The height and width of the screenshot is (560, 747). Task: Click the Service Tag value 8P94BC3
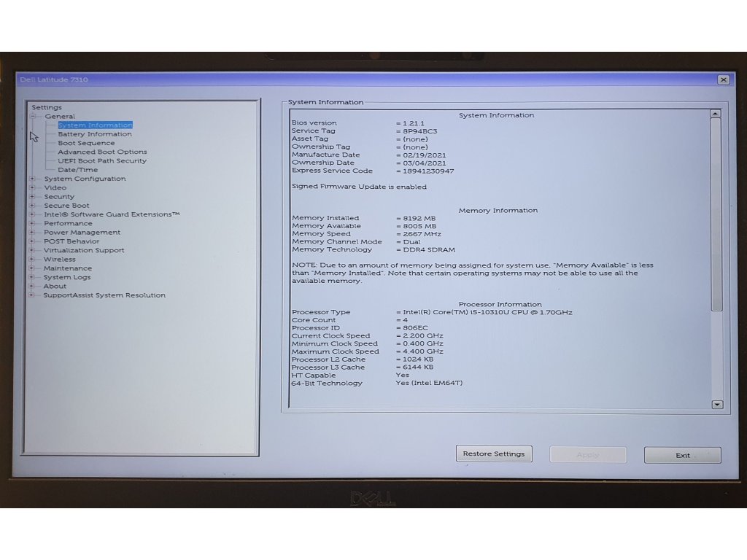point(419,131)
